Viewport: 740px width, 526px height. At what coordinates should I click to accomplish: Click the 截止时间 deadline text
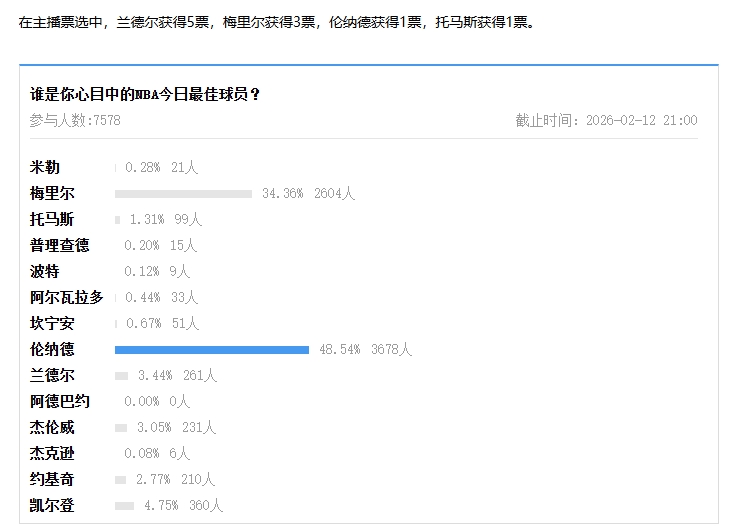coord(606,120)
